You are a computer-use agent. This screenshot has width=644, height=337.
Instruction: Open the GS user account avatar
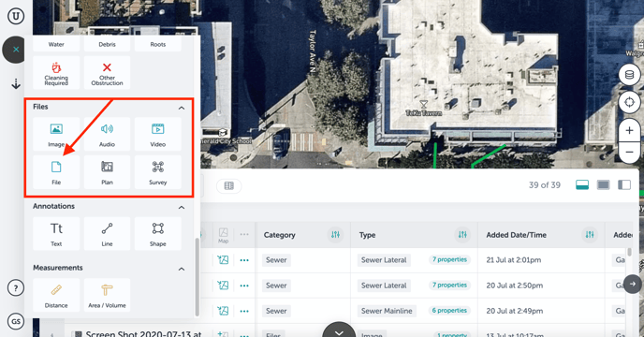tap(16, 321)
